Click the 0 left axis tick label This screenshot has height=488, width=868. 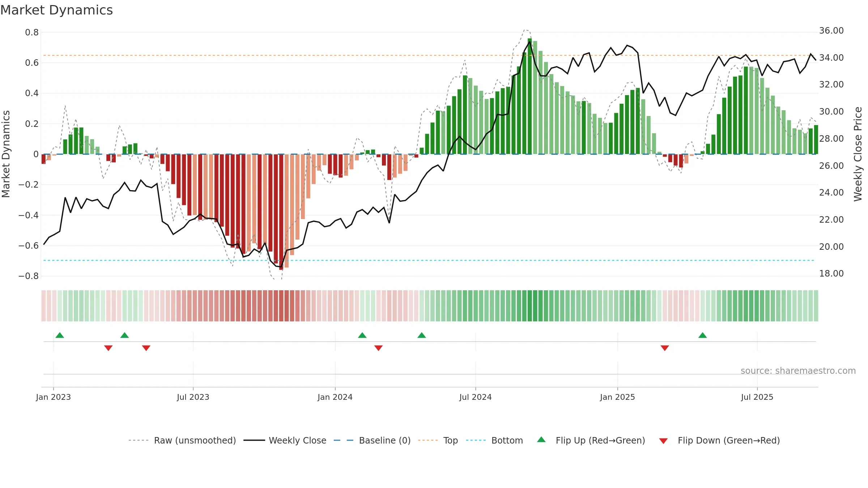point(36,154)
